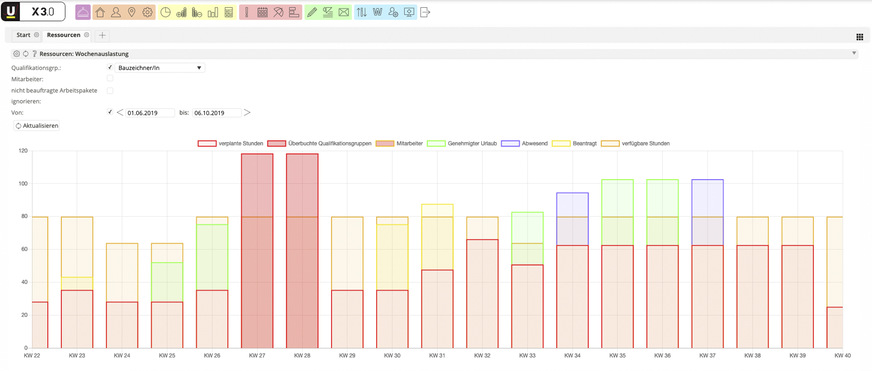
Task: Open the home icon in toolbar
Action: click(100, 12)
